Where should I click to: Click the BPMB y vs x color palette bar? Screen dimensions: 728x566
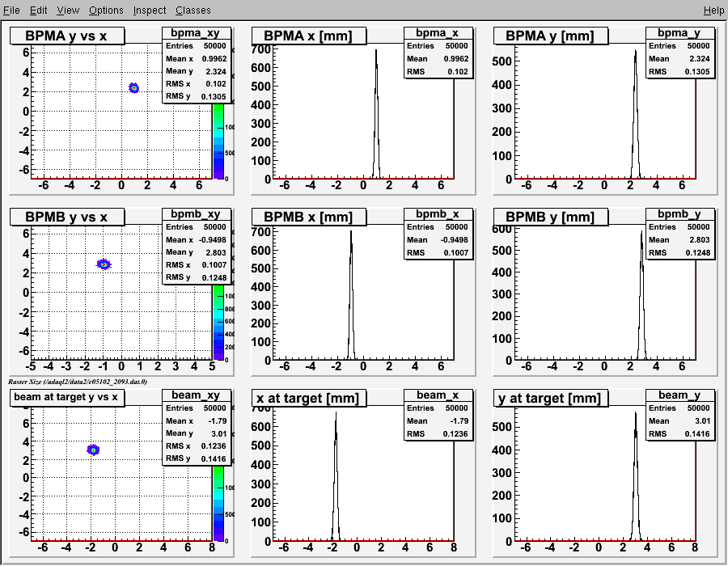coord(218,323)
